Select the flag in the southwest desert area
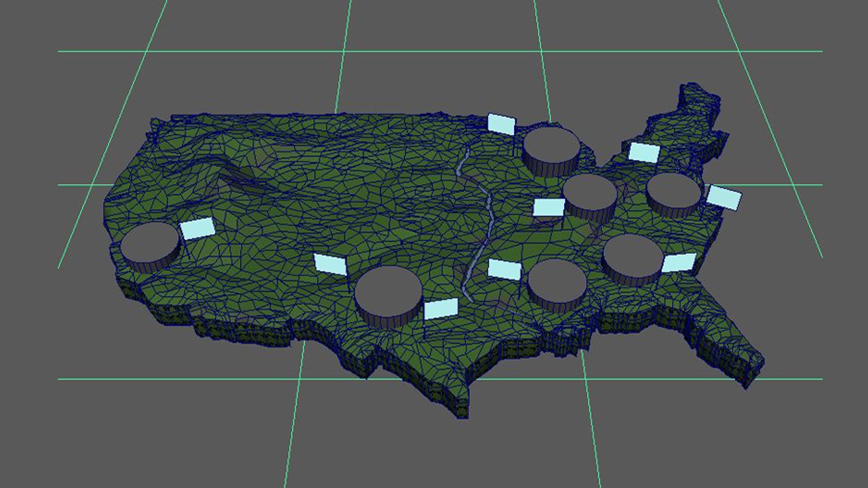The image size is (868, 488). (x=330, y=264)
